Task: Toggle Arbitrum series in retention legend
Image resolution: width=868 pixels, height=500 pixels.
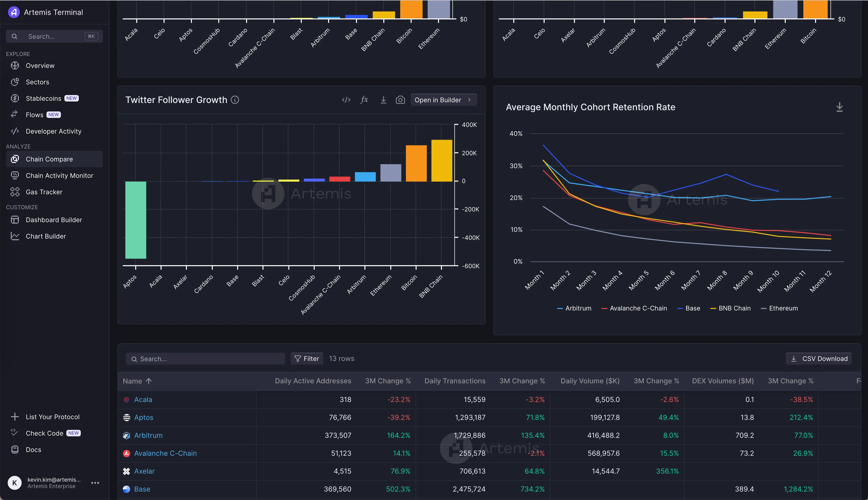Action: (x=574, y=308)
